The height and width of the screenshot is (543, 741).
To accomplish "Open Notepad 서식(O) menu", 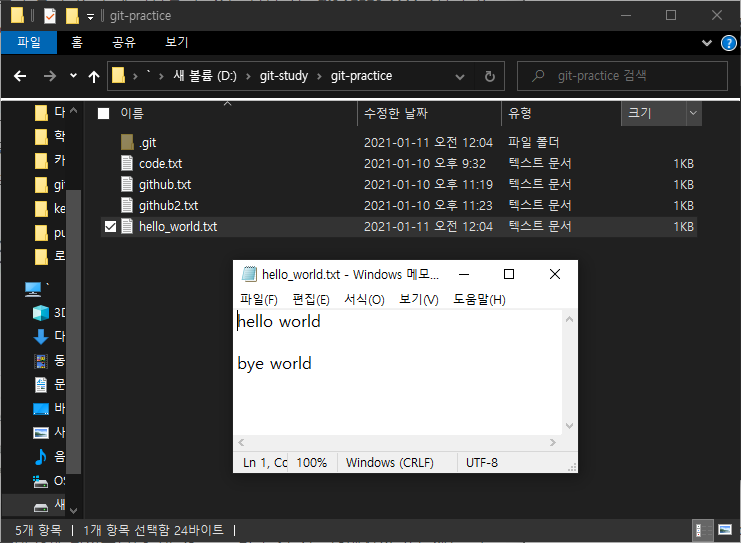I will [364, 300].
